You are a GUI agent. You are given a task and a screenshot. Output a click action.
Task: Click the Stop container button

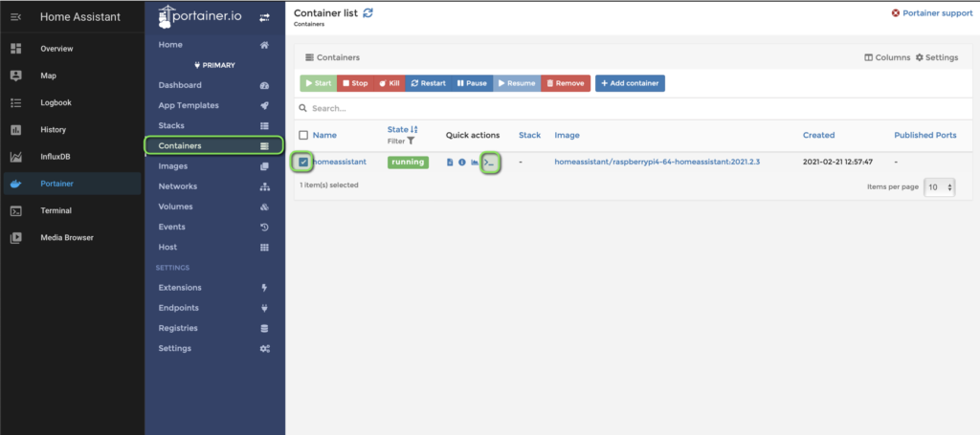click(x=355, y=83)
